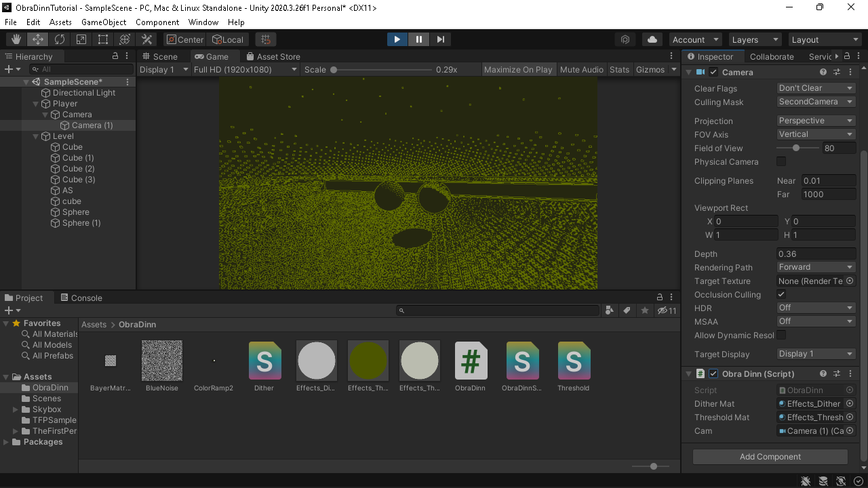868x488 pixels.
Task: Open Unity Collab services icon
Action: (625, 39)
